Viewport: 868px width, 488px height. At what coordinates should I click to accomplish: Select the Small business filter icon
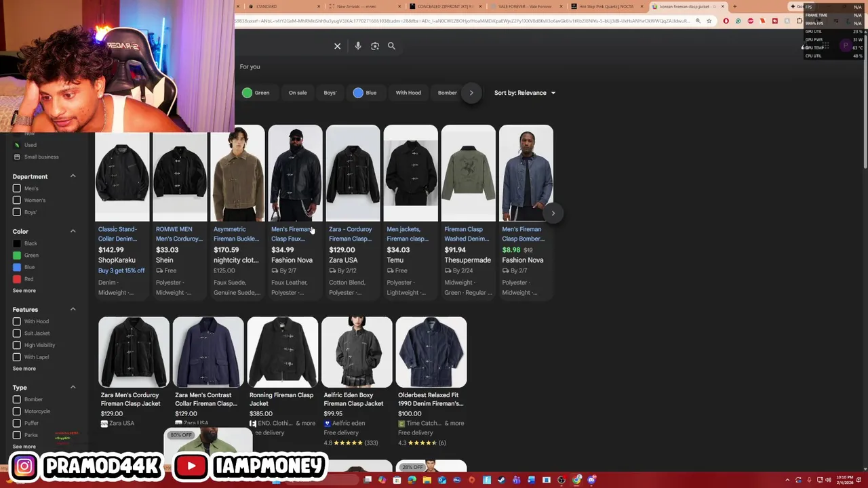click(x=17, y=157)
